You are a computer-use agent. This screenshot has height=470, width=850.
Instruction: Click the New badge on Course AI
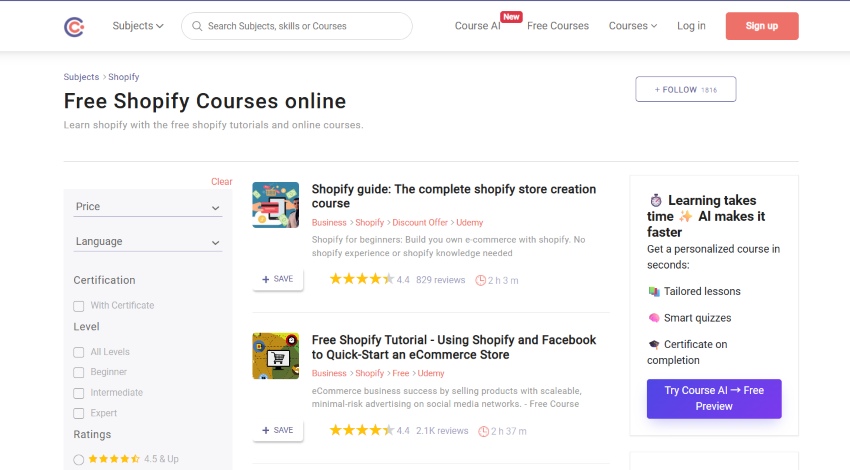511,17
